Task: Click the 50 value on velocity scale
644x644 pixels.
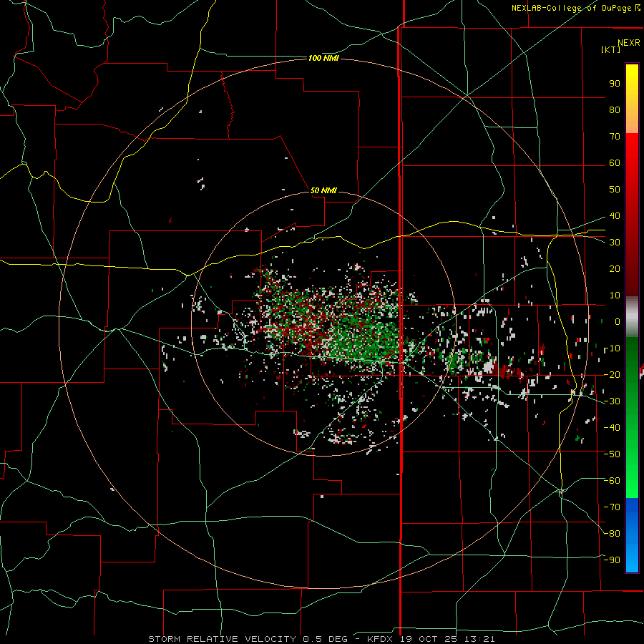Action: [615, 190]
